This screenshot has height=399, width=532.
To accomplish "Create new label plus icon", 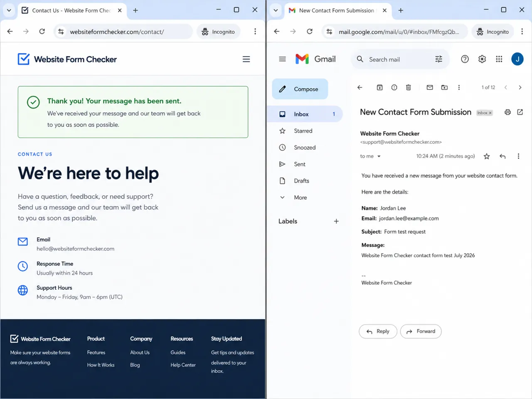I will 336,221.
